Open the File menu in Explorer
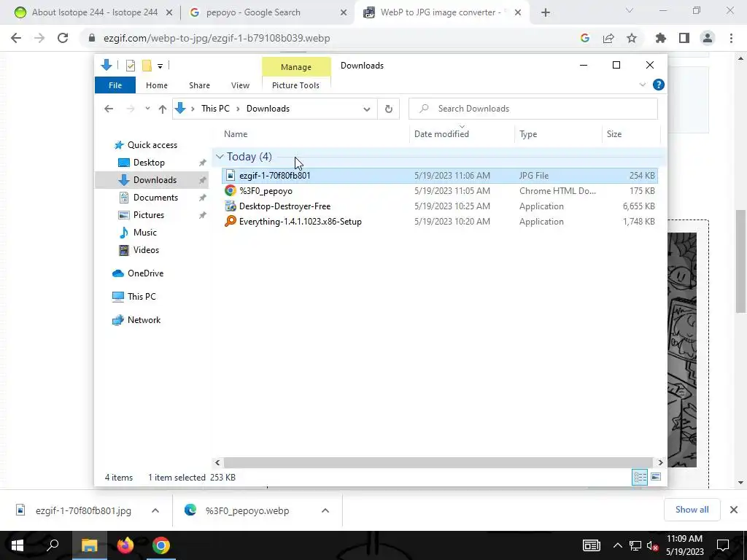The width and height of the screenshot is (747, 560). 115,85
